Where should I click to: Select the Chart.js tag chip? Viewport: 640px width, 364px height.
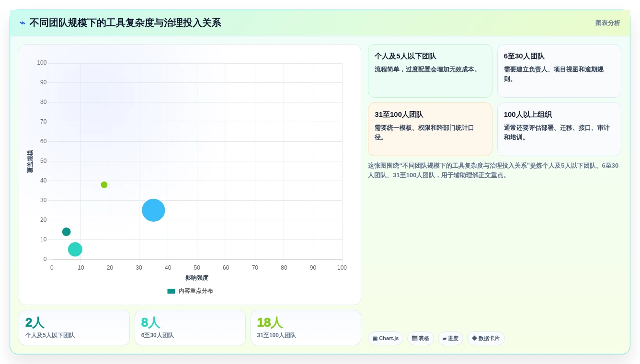tap(386, 339)
